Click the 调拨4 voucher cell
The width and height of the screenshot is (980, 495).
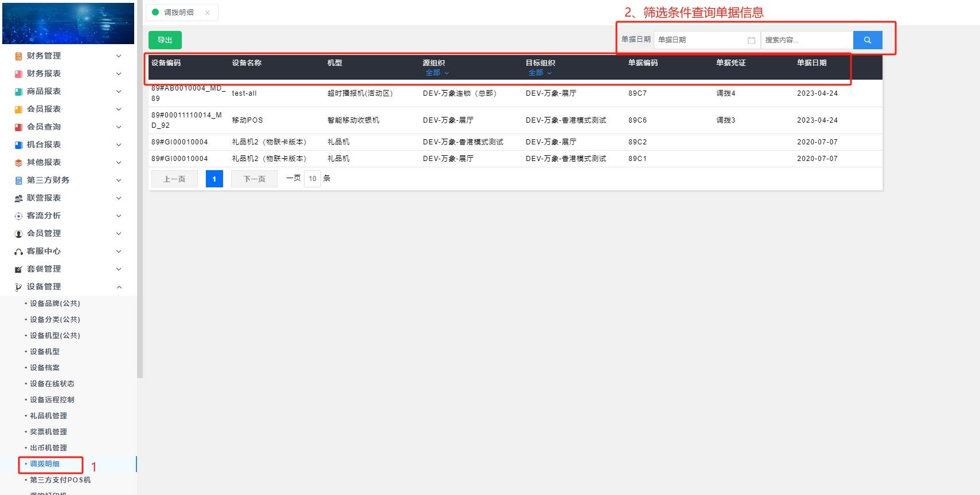click(726, 93)
